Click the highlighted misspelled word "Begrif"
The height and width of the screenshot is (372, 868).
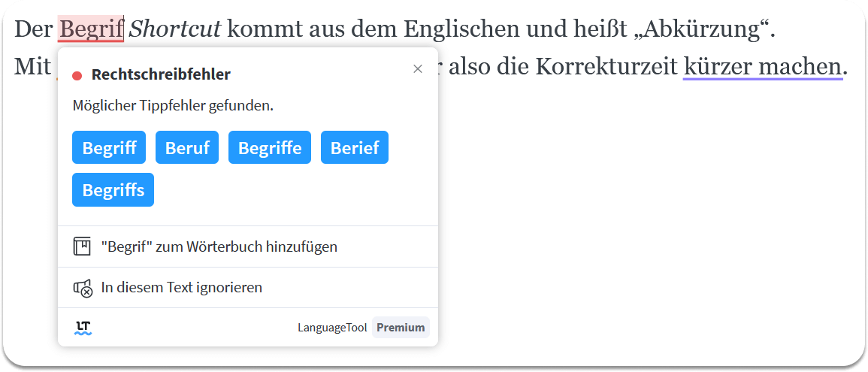click(x=92, y=29)
